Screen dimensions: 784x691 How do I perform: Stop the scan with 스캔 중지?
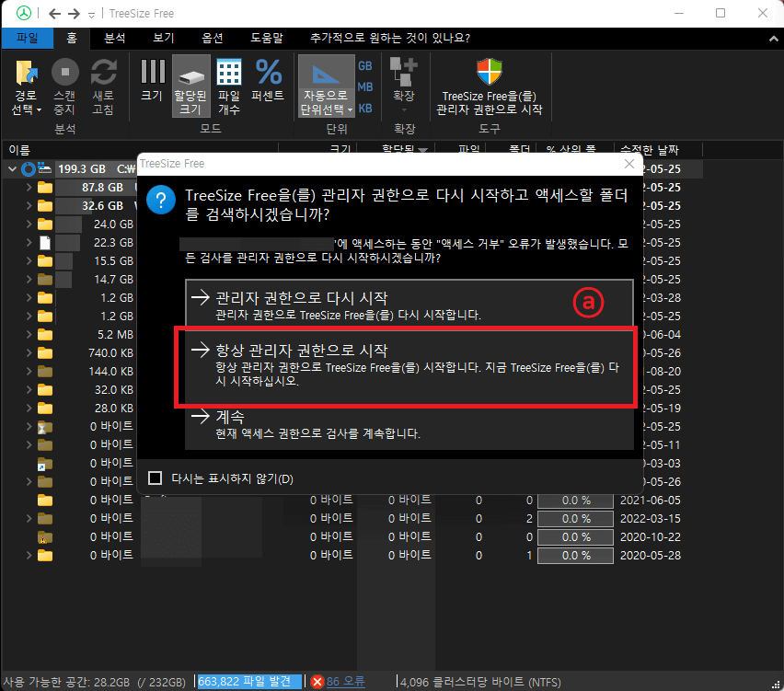click(x=65, y=87)
